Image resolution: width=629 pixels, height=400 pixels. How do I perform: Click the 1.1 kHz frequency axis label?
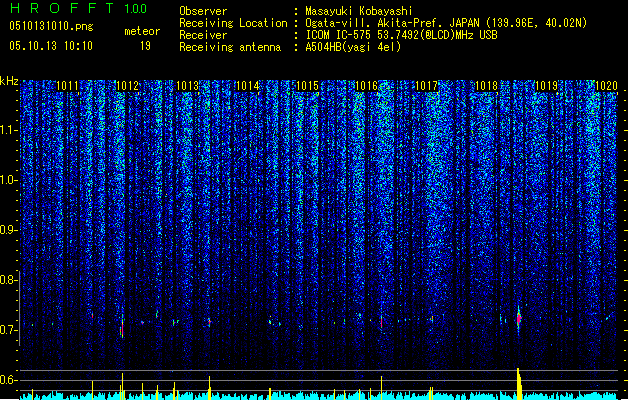(x=9, y=130)
